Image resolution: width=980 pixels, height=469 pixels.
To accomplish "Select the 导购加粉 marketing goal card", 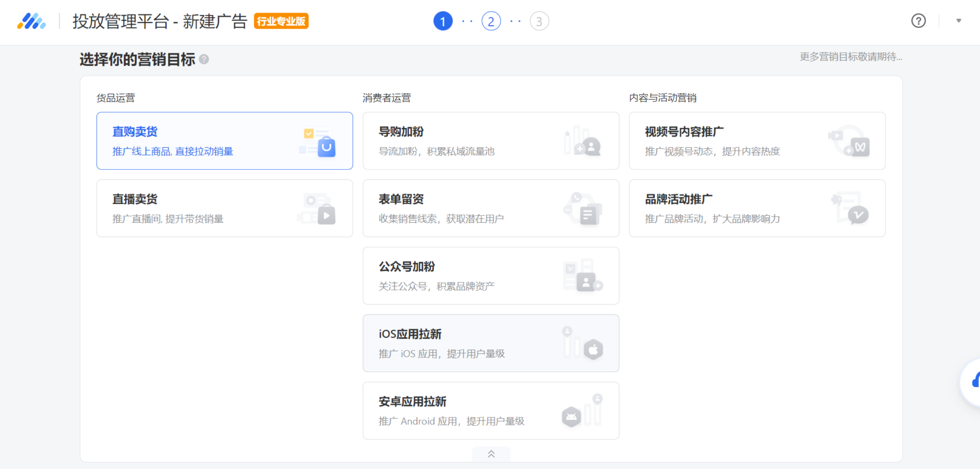I will (x=491, y=141).
